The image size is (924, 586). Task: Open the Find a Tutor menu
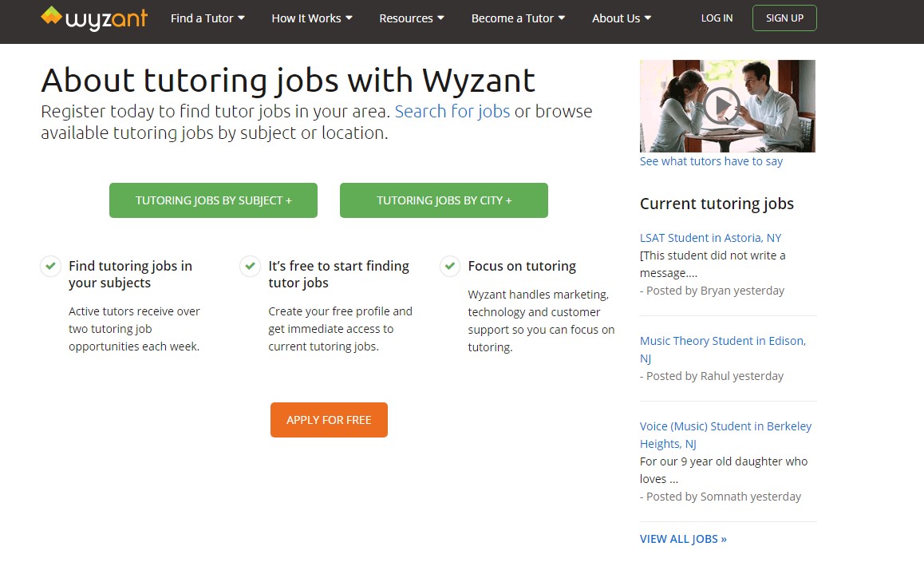[207, 18]
